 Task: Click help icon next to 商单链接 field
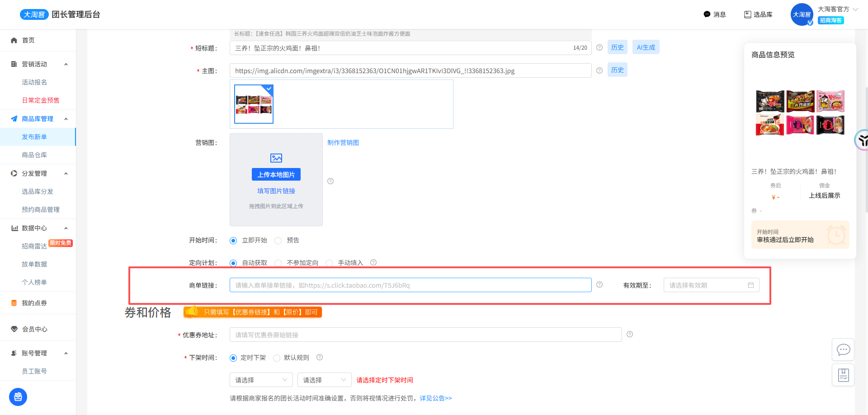pyautogui.click(x=599, y=284)
